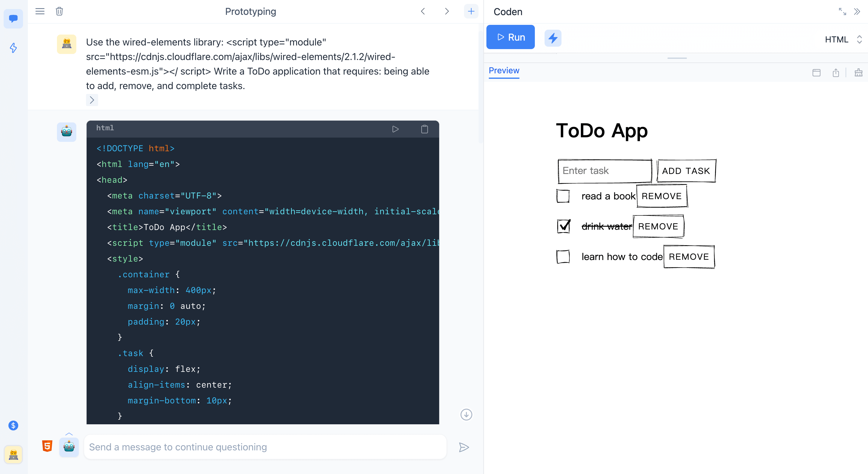
Task: Run the code block with its play icon
Action: pyautogui.click(x=395, y=129)
